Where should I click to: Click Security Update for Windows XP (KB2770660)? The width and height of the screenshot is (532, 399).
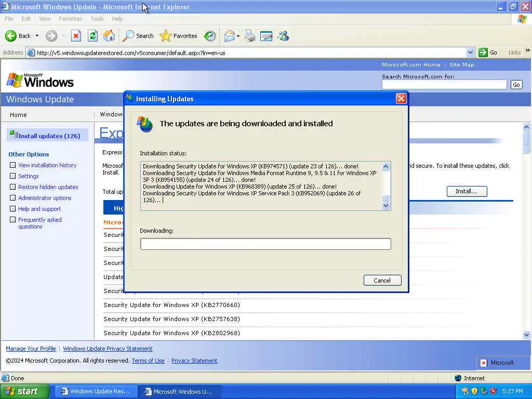coord(171,304)
